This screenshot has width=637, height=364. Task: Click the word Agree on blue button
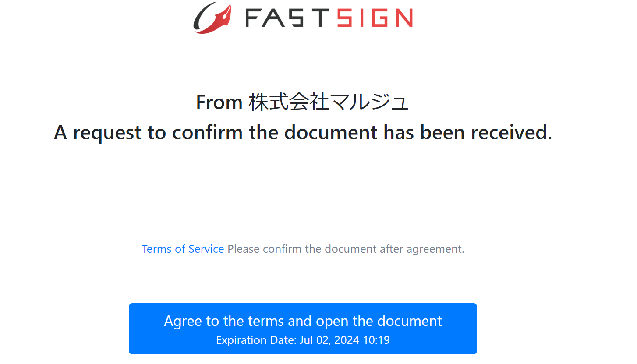tap(183, 321)
